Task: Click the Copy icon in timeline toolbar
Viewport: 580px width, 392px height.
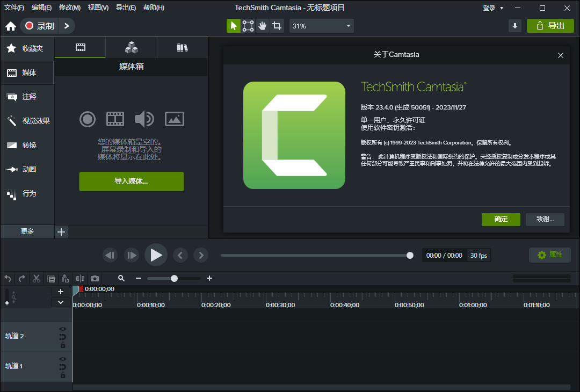Action: [51, 278]
